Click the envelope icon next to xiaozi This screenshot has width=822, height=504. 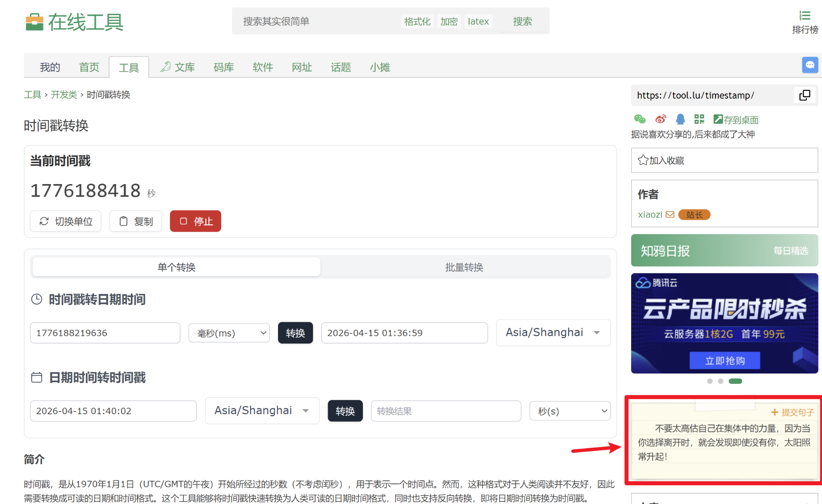click(x=670, y=214)
